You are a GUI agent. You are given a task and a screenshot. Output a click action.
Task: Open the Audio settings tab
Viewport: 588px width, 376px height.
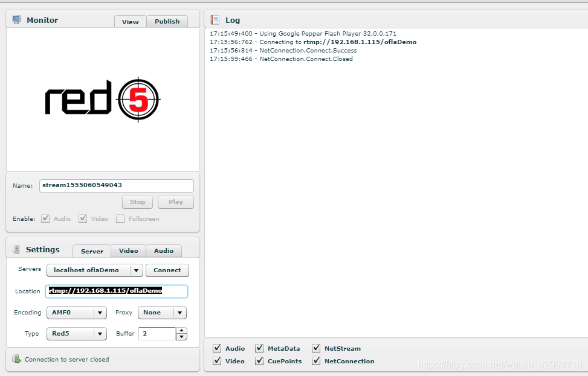coord(164,250)
